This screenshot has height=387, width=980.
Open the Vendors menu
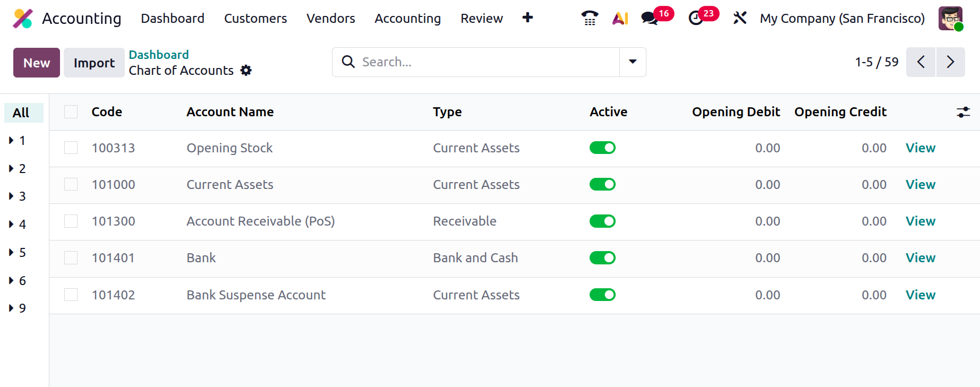coord(330,19)
